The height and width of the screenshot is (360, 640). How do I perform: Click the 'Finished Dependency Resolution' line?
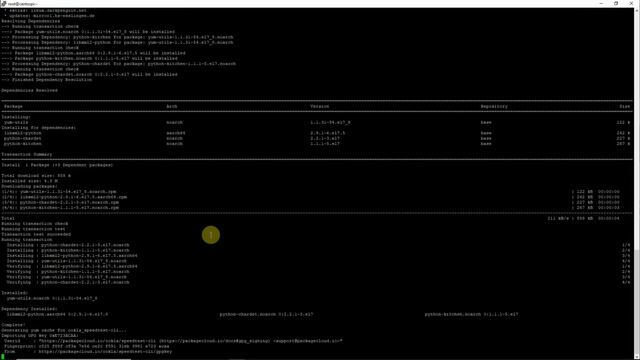47,80
